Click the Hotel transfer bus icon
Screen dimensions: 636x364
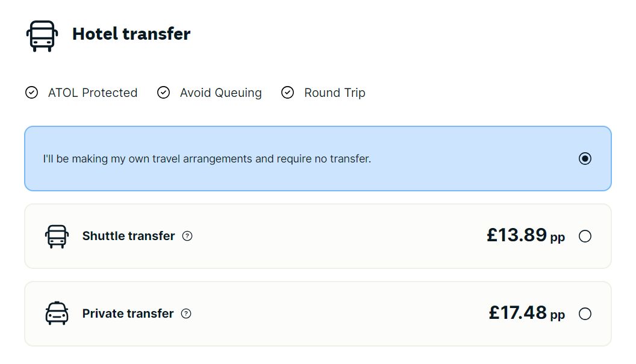(41, 35)
